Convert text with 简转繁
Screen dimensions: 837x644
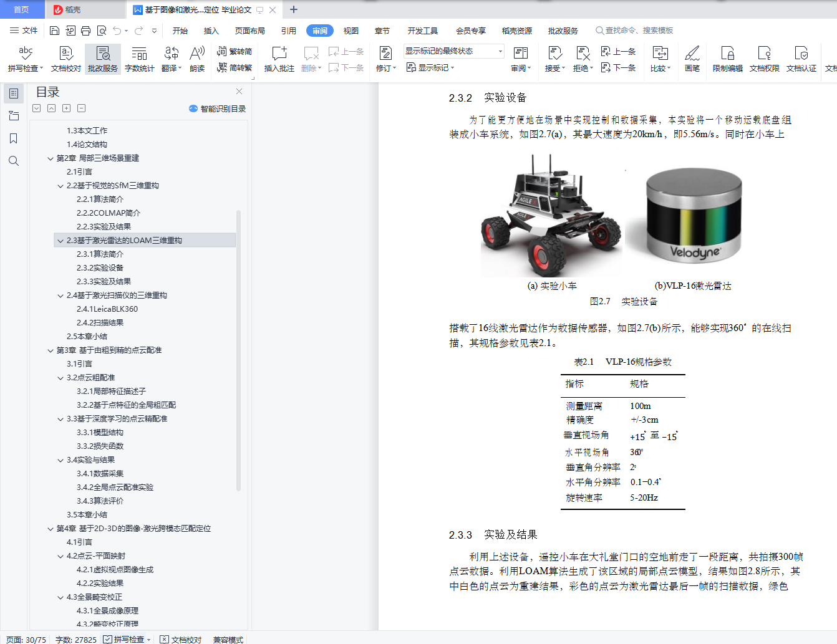[235, 67]
